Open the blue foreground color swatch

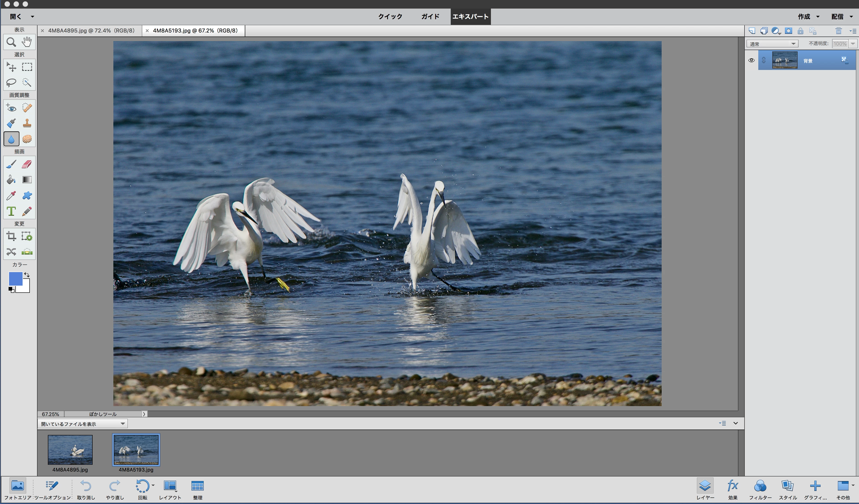[15, 278]
